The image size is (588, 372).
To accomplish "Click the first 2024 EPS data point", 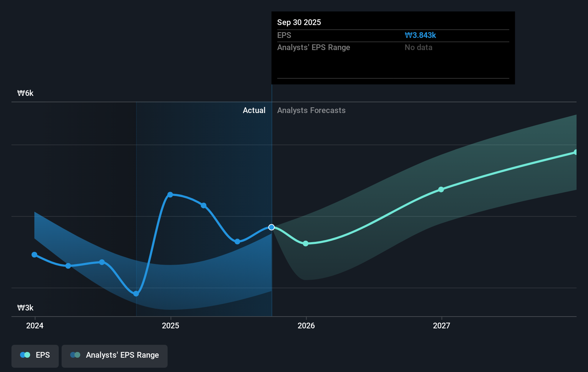I will (x=34, y=255).
